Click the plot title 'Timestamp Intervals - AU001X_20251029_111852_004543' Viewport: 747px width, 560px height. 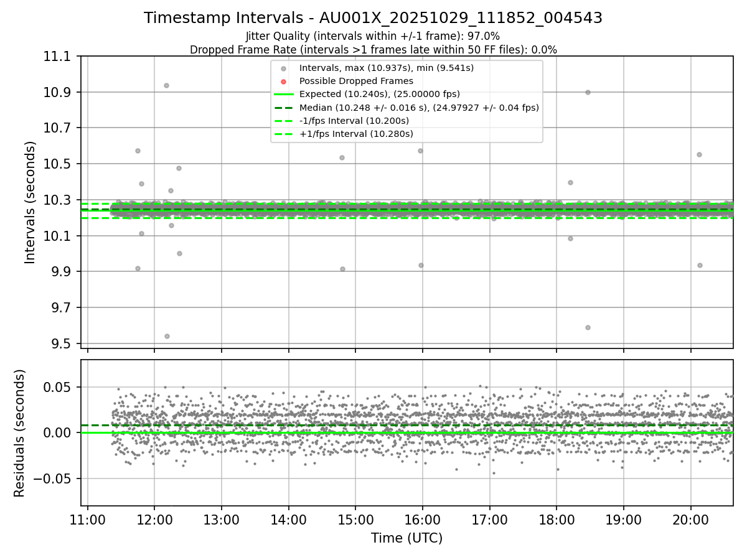[373, 18]
